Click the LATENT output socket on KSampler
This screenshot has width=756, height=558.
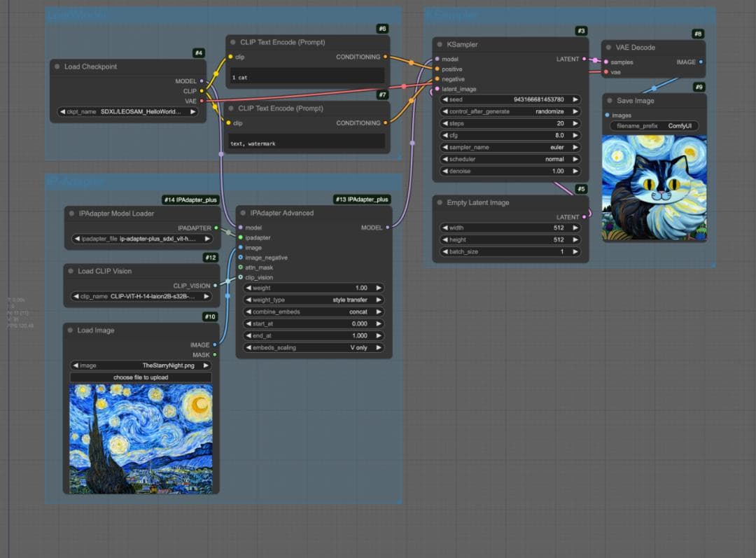584,59
